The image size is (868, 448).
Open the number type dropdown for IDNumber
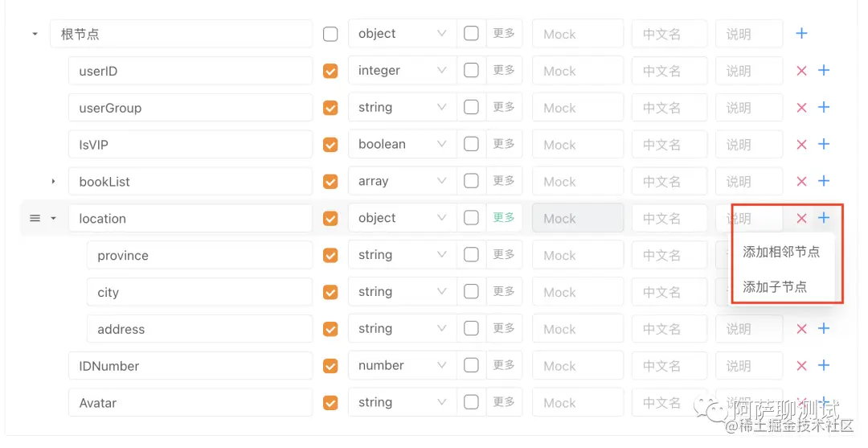[403, 365]
